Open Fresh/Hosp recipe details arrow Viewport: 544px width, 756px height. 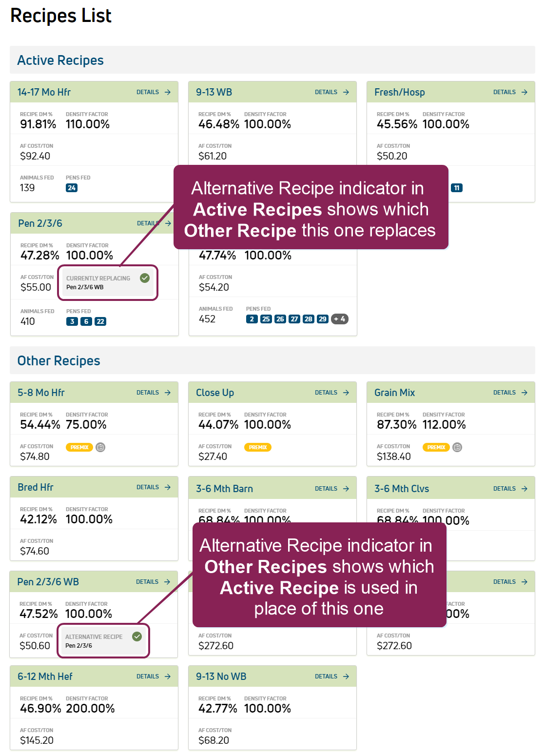525,92
